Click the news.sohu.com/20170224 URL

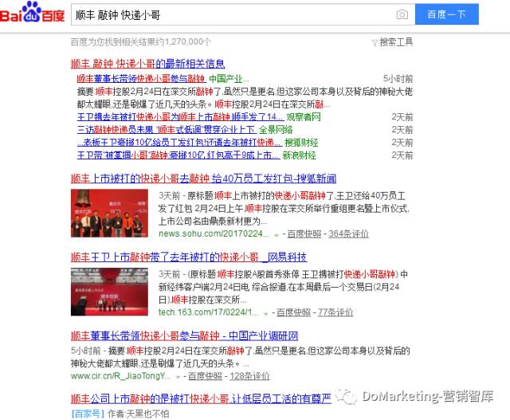coord(214,234)
